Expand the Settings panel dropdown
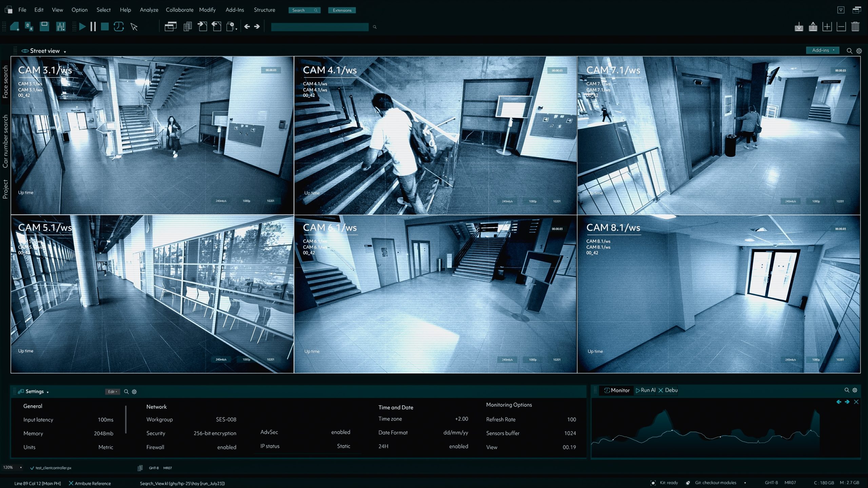 [48, 392]
